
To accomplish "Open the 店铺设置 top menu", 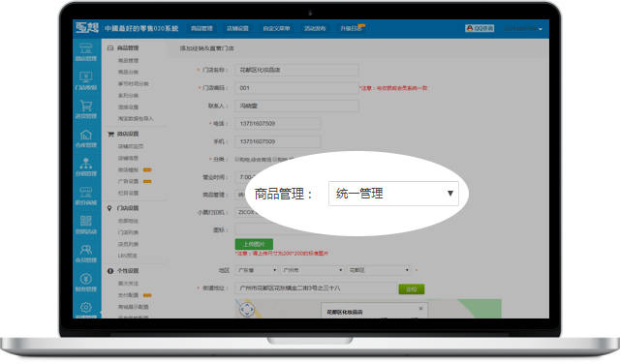I will [237, 28].
